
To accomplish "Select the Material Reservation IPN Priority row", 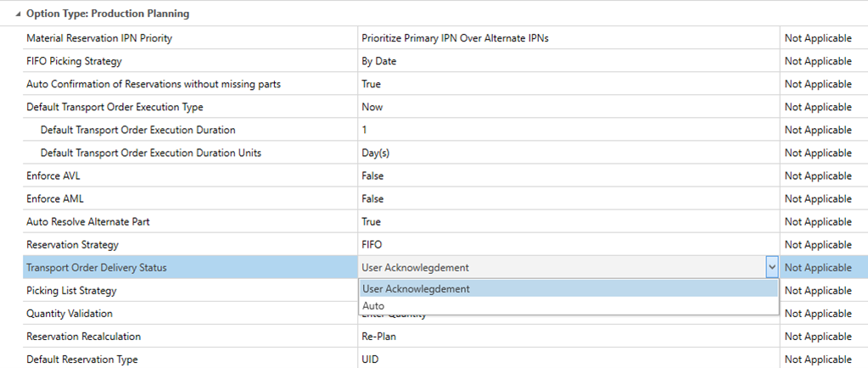I will 105,38.
